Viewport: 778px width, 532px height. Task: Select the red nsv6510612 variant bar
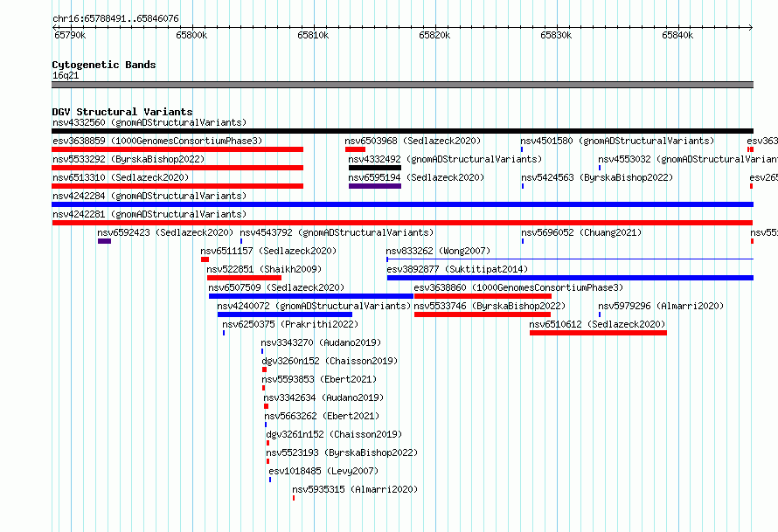(x=598, y=333)
